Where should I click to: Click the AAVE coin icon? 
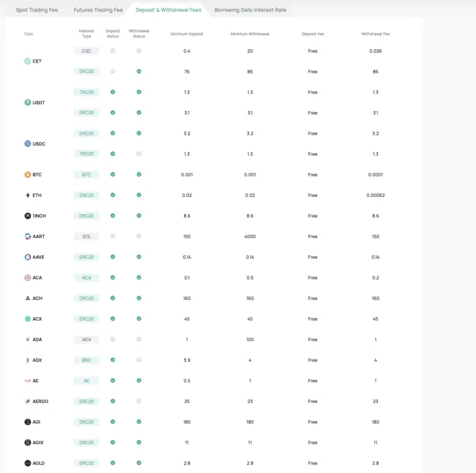27,257
